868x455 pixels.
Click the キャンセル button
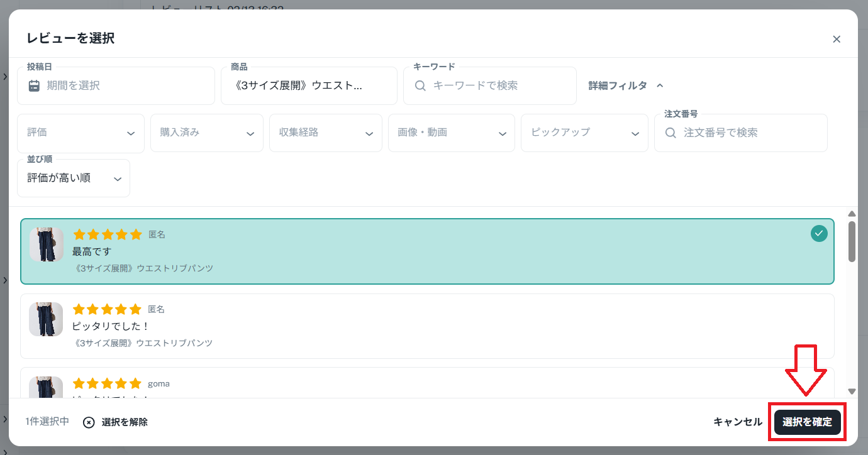click(x=737, y=422)
